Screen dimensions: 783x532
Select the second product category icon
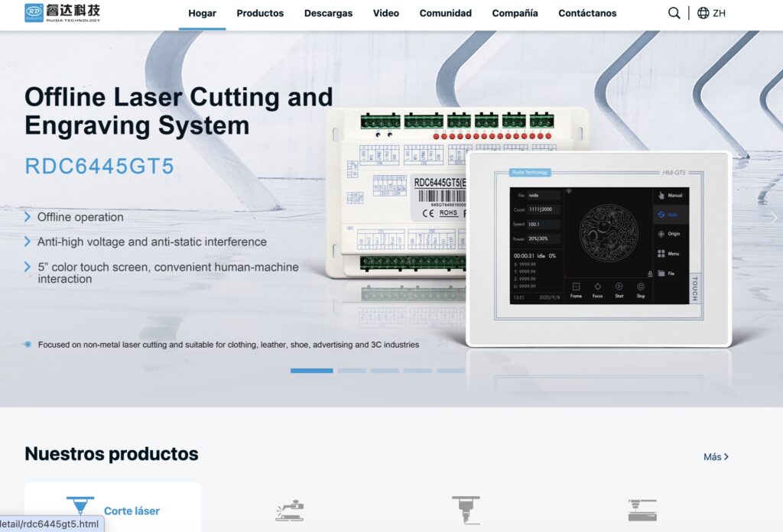[x=290, y=510]
